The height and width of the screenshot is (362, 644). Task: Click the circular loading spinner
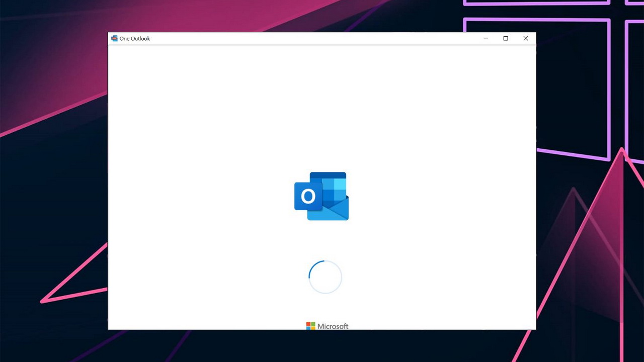(x=325, y=277)
